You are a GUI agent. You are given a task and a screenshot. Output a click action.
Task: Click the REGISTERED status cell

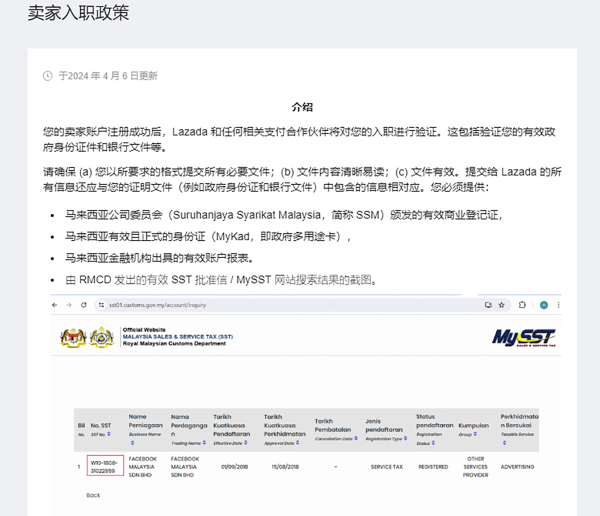click(433, 467)
